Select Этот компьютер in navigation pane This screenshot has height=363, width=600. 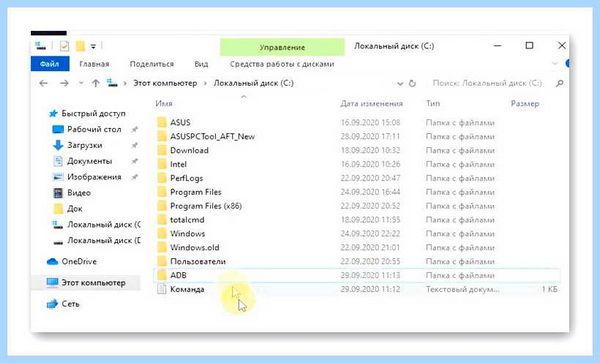(93, 283)
